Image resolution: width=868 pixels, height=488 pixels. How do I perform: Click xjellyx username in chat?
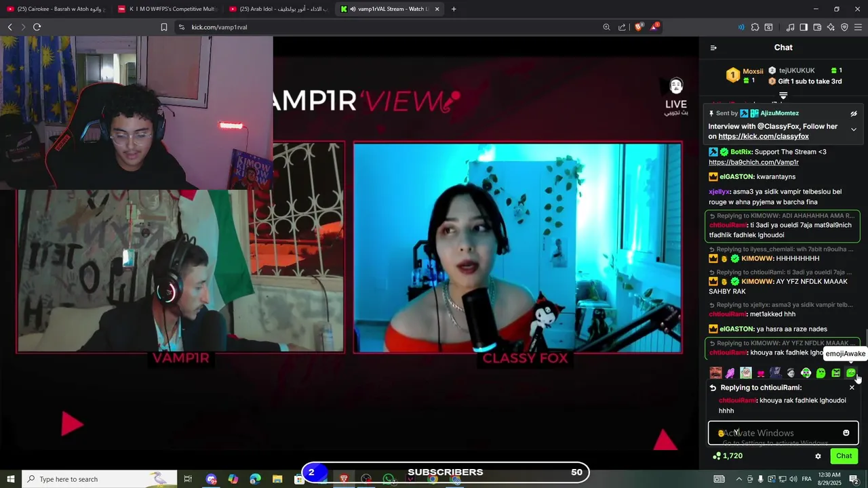click(x=719, y=192)
